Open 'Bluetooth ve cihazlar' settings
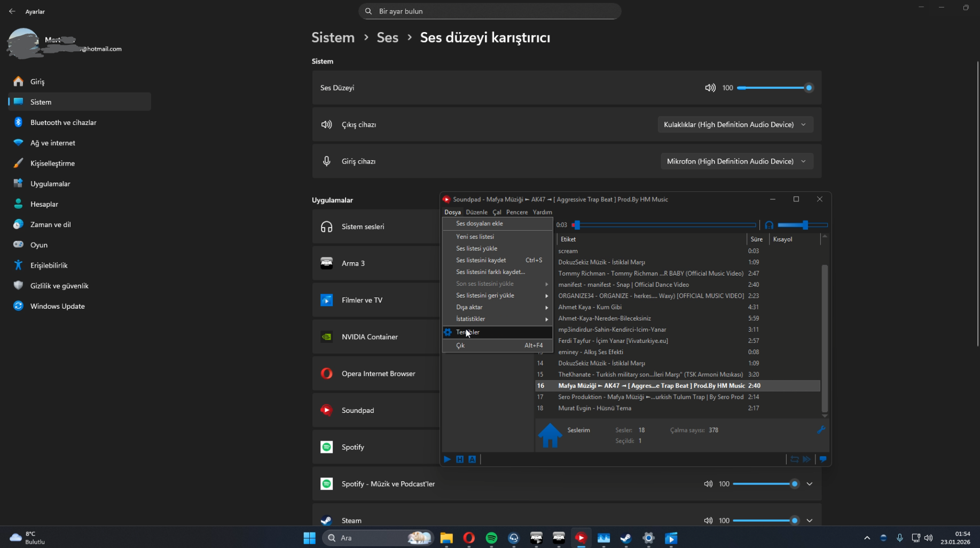The image size is (980, 548). 80,122
